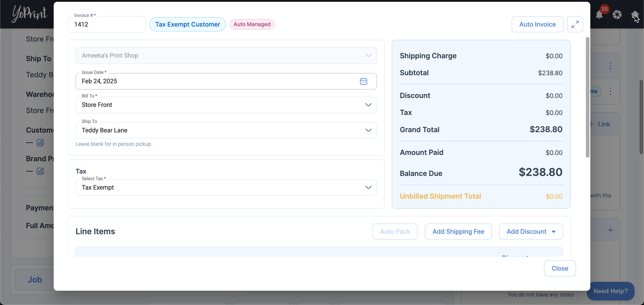Click the Tax Exempt Customer badge

pyautogui.click(x=188, y=24)
